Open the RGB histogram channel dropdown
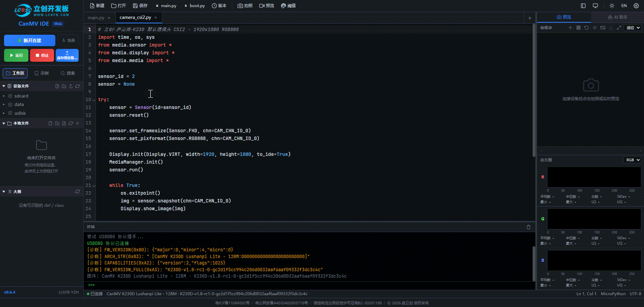Viewport: 644px width, 307px height. click(x=633, y=160)
